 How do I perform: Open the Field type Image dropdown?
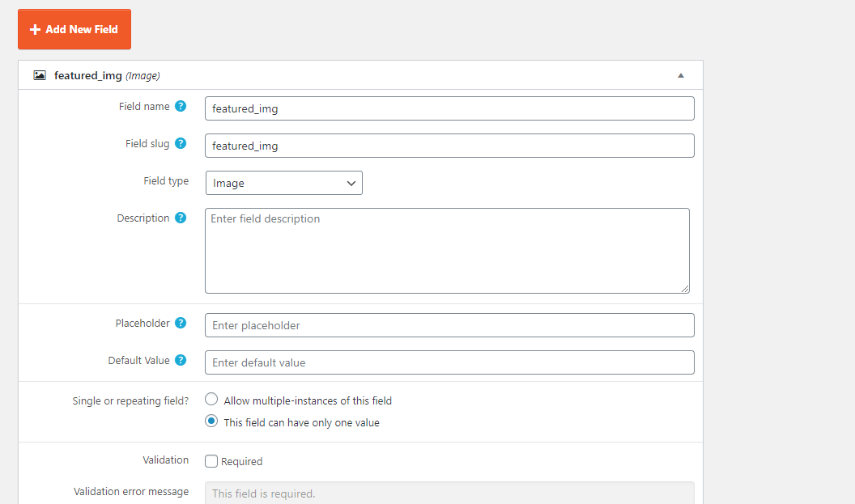click(x=283, y=183)
